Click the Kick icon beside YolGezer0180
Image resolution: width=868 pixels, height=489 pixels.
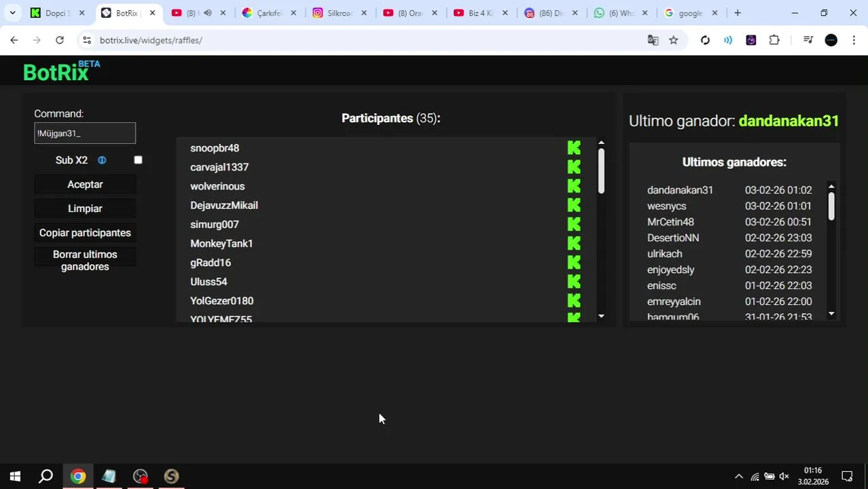click(574, 300)
